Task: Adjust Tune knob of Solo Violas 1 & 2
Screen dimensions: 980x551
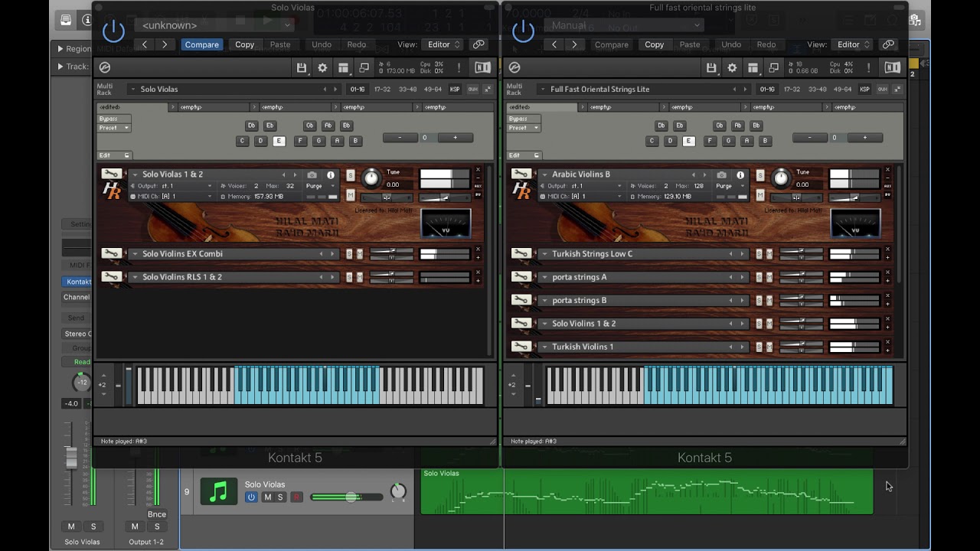Action: point(371,178)
